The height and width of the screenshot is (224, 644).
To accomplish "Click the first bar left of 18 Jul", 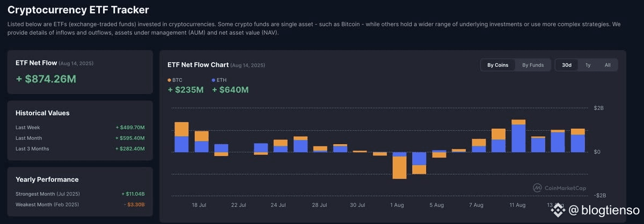I will coord(181,137).
